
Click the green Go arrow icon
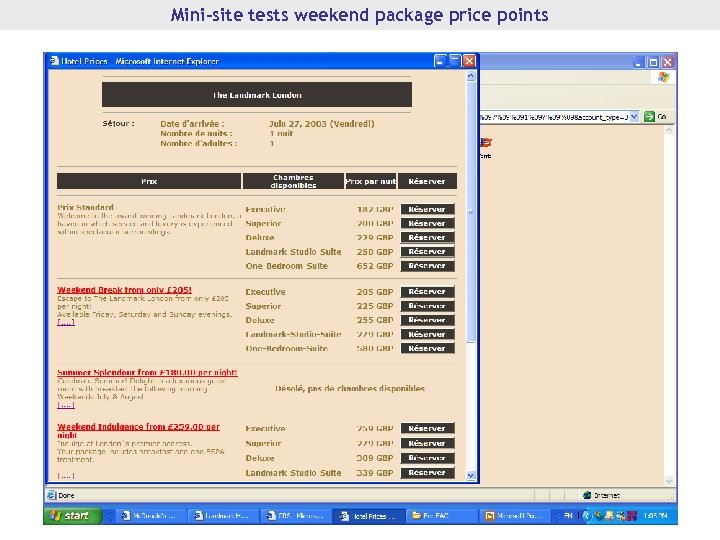pos(649,117)
